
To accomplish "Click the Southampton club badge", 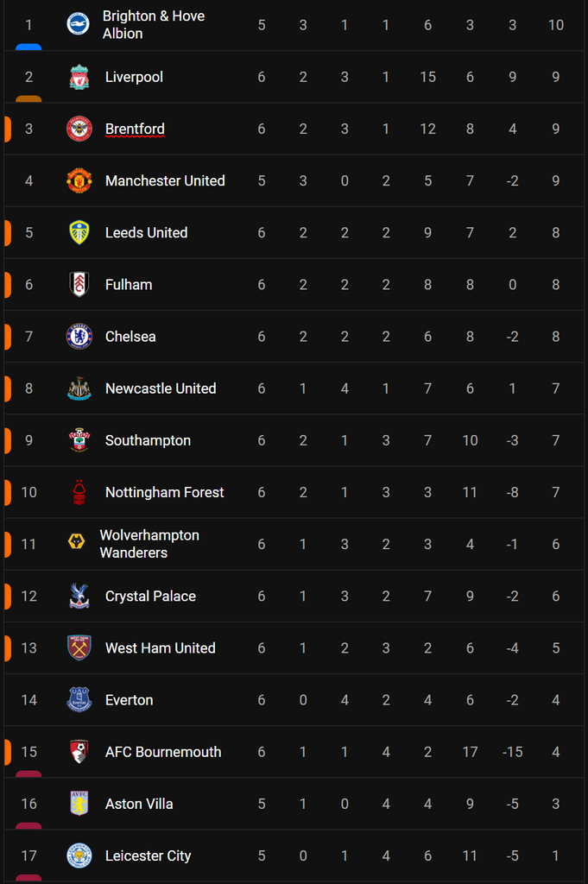I will 79,440.
